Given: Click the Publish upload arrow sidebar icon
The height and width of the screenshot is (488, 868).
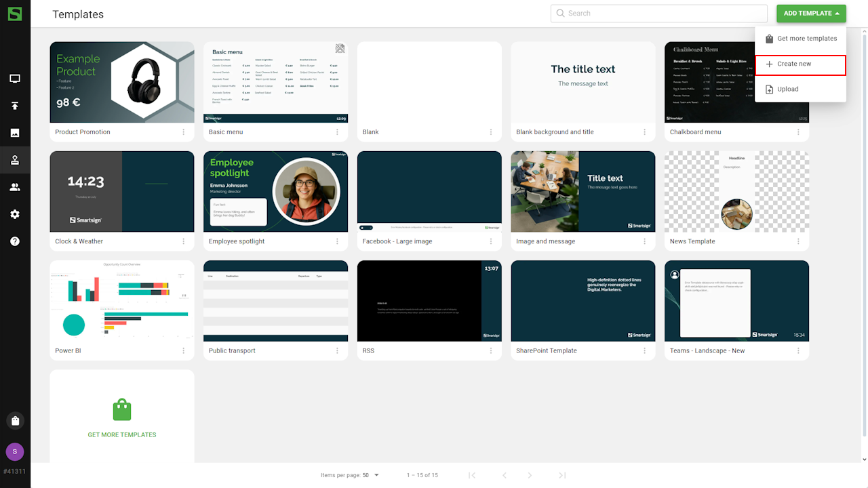Looking at the screenshot, I should 15,106.
